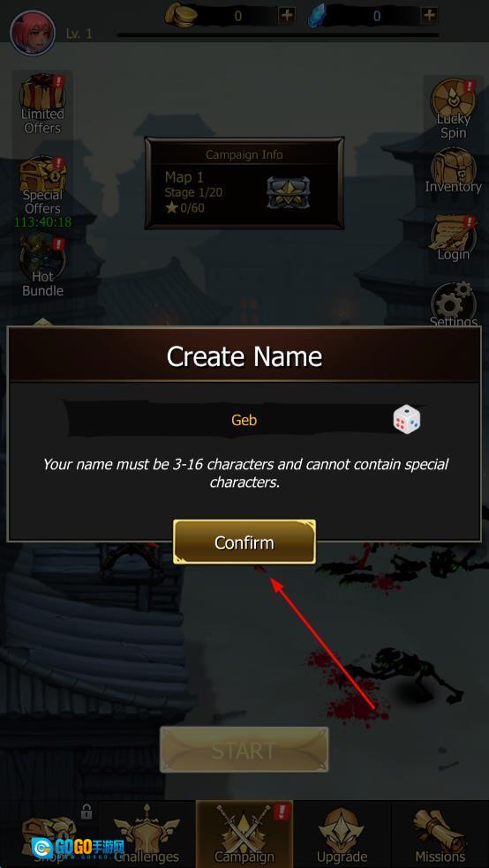The image size is (489, 868).
Task: Switch to the Missions tab
Action: 440,834
